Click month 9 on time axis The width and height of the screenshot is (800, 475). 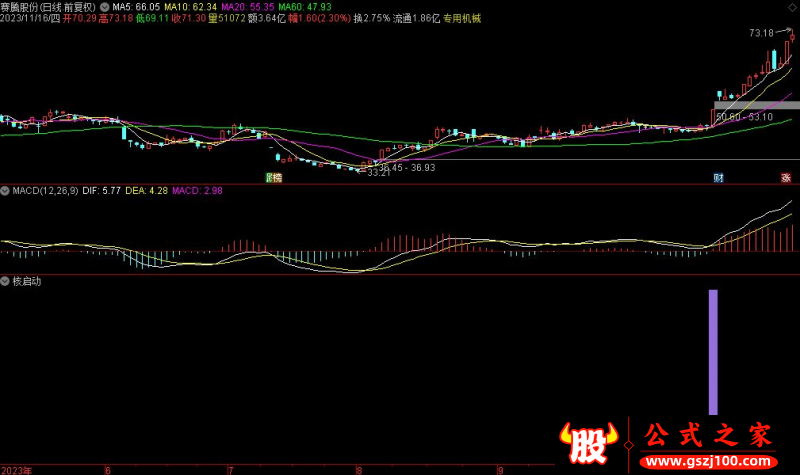[501, 470]
